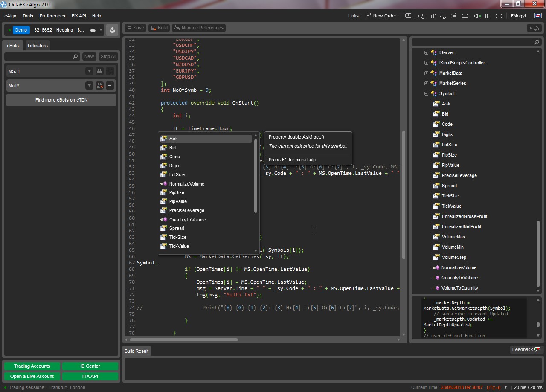Click the editor horizontal scrollbar thumb
Screen dimensions: 546x392
(184, 340)
